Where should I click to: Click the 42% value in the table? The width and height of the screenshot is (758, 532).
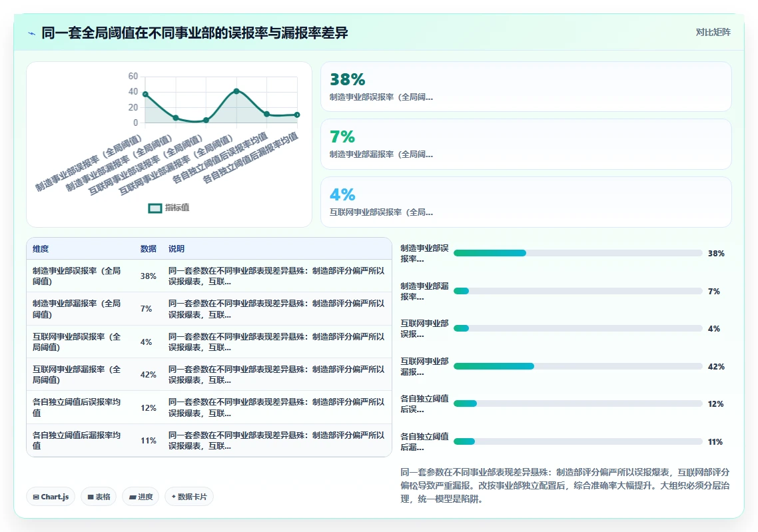pyautogui.click(x=149, y=375)
